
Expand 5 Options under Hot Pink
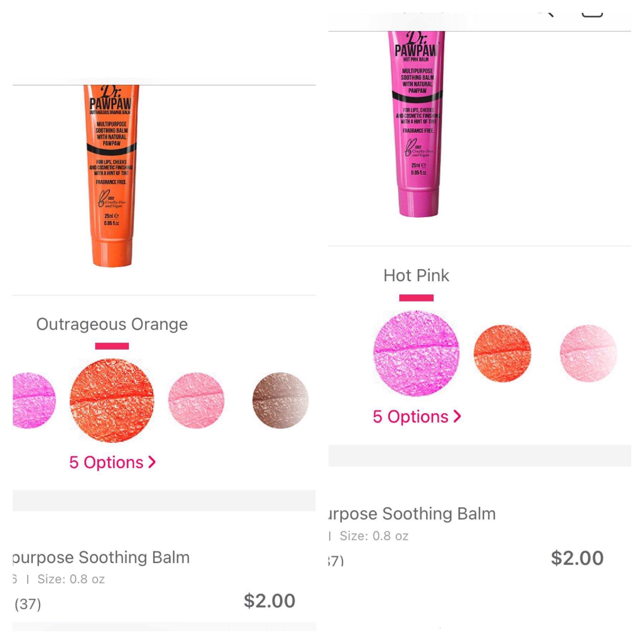pos(417,417)
